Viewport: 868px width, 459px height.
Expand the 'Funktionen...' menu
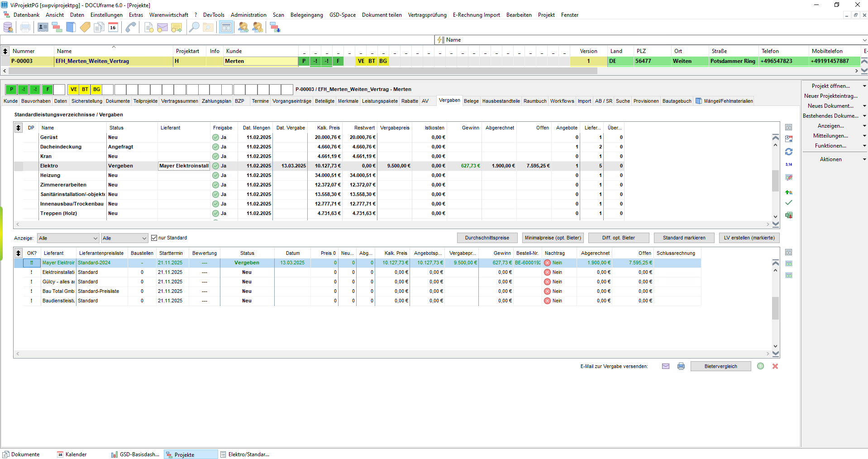864,146
